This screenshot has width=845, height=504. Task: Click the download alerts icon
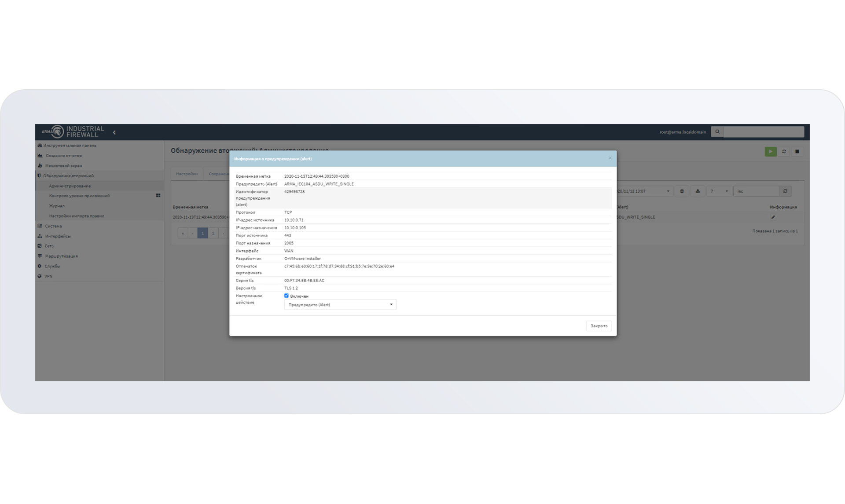pos(698,191)
